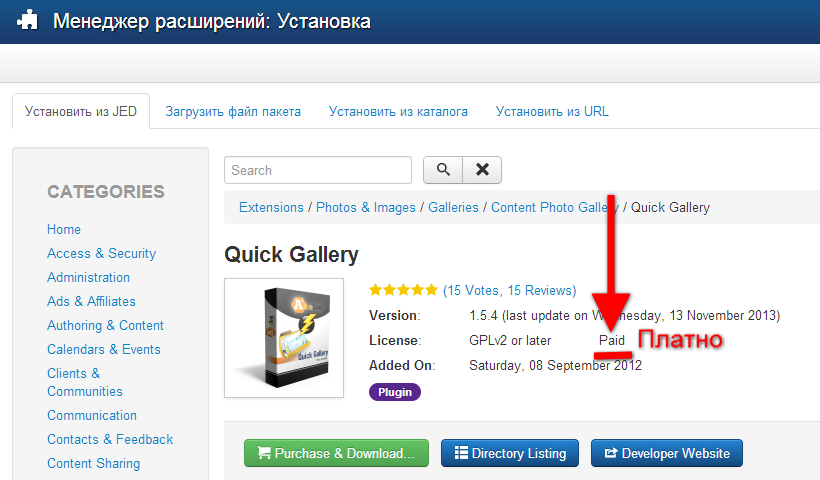Click the five-star rating stars
The width and height of the screenshot is (820, 480).
tap(403, 290)
